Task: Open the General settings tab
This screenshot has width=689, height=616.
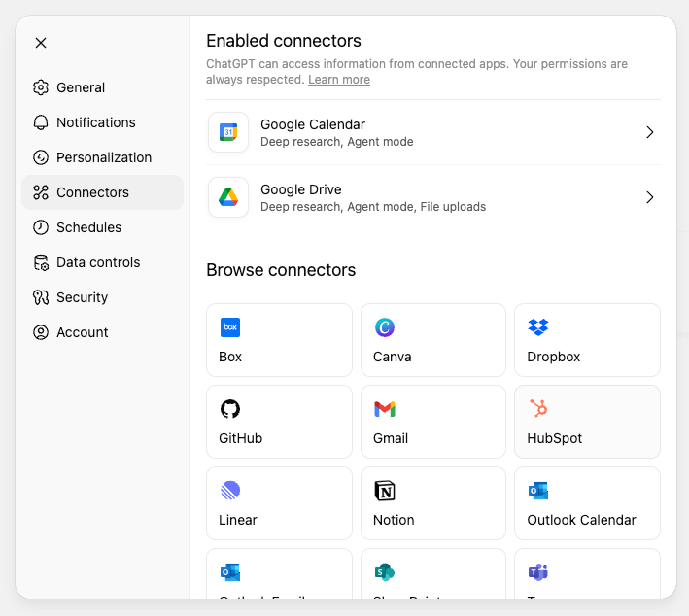Action: coord(102,87)
